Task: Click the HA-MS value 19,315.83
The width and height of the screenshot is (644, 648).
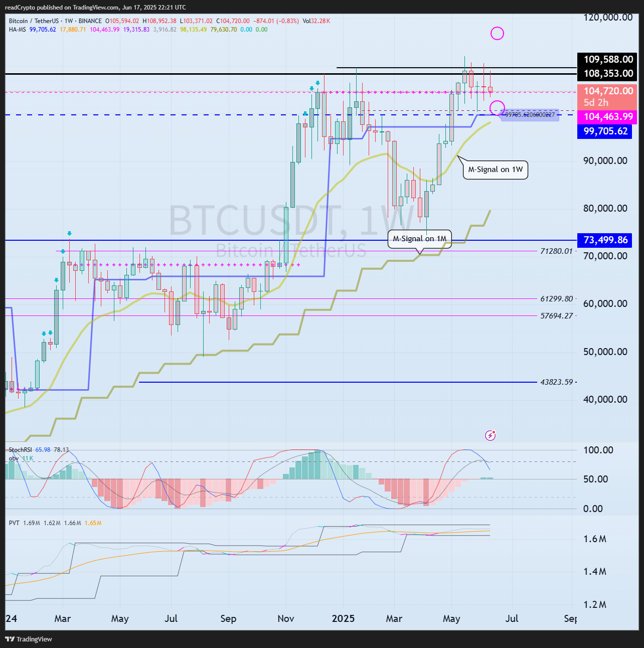Action: (x=136, y=30)
